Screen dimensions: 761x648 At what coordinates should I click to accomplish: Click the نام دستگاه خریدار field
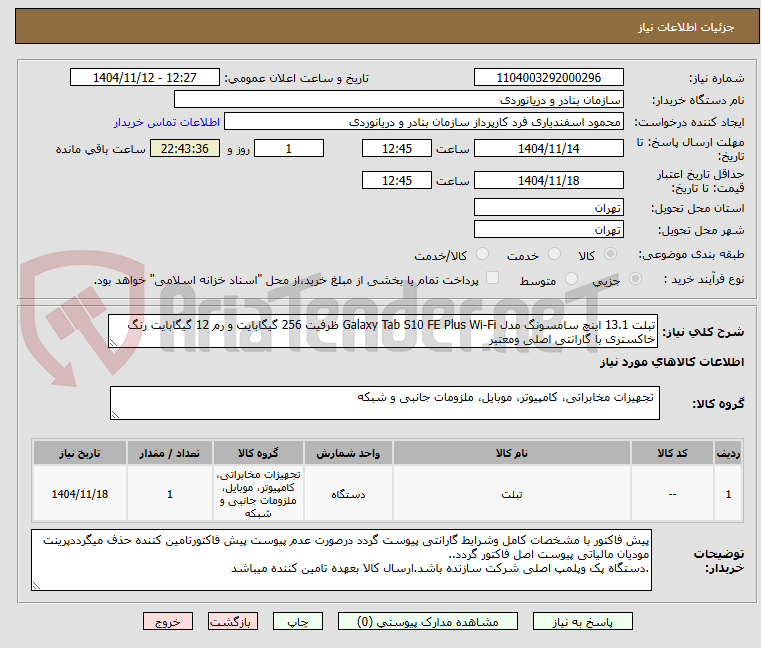(x=398, y=100)
